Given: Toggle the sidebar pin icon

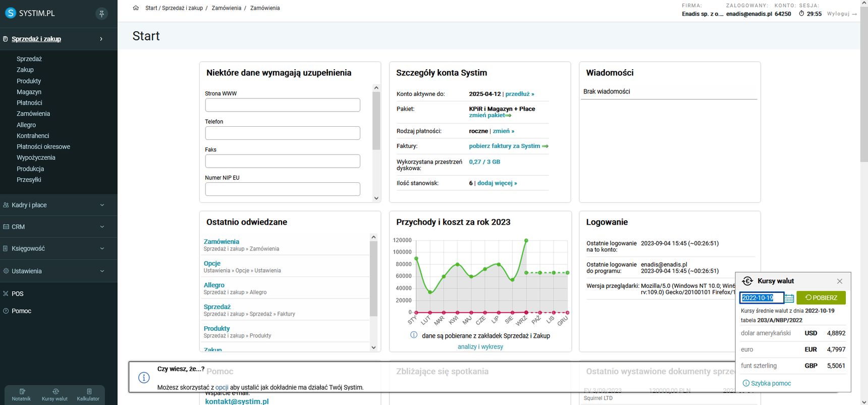Looking at the screenshot, I should [x=101, y=14].
